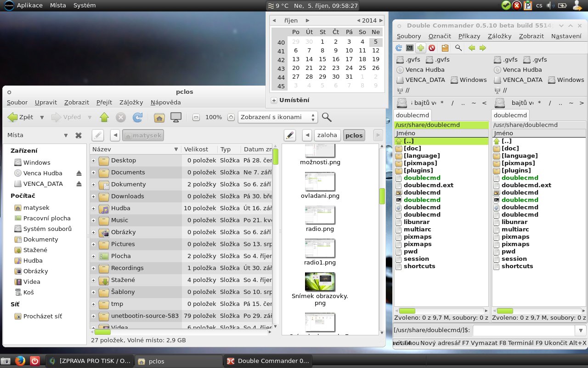Open the terminal icon in Double Commander toolbar
The height and width of the screenshot is (368, 588).
tap(409, 48)
